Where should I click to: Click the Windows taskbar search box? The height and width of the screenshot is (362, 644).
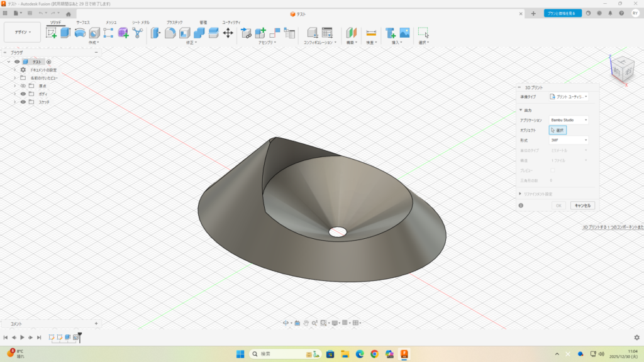tap(277, 354)
